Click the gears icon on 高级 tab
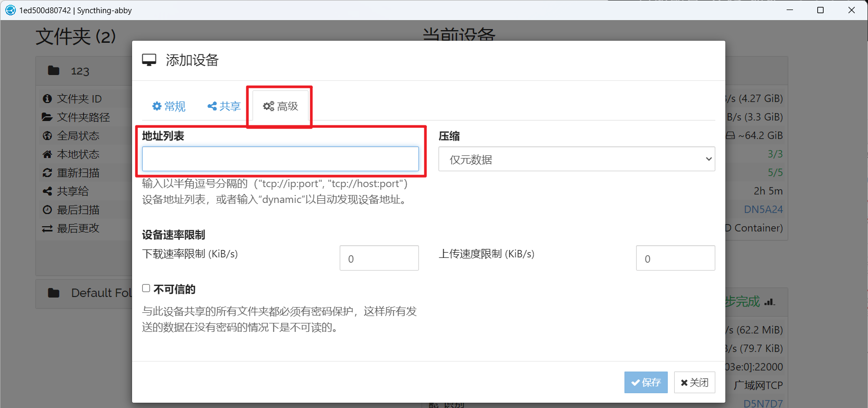868x408 pixels. coord(268,106)
